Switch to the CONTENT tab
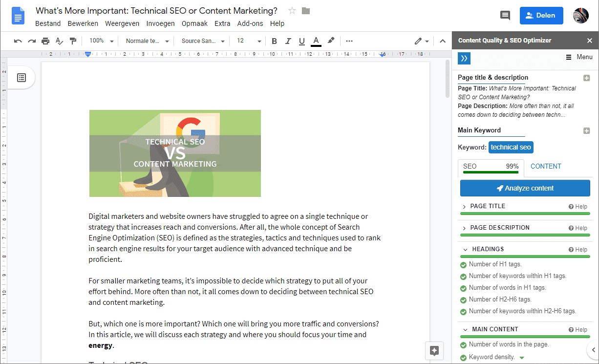 [546, 166]
